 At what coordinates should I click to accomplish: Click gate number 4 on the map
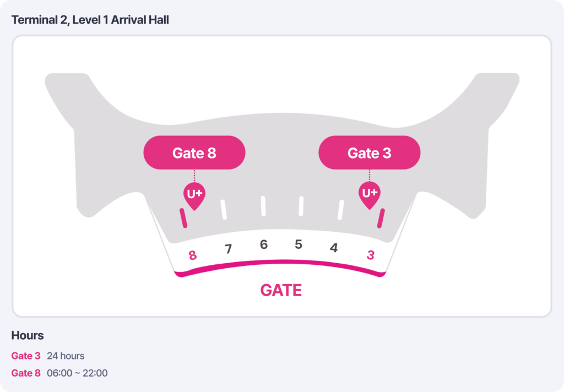pyautogui.click(x=334, y=248)
